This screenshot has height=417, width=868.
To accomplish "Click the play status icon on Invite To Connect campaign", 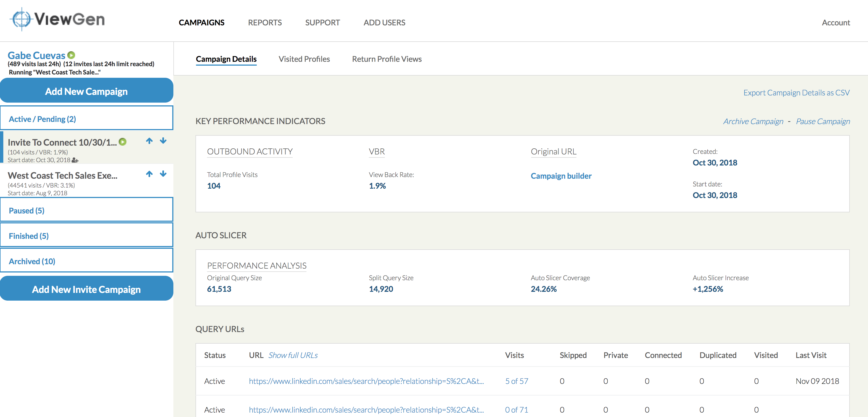I will click(123, 142).
